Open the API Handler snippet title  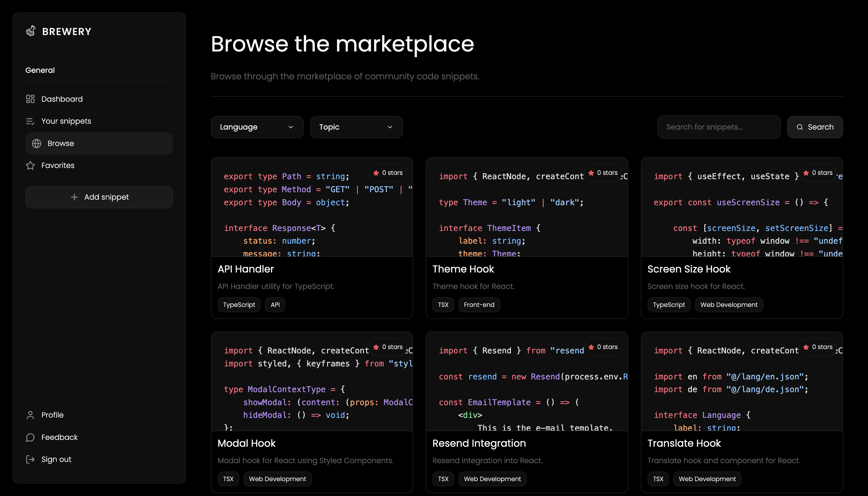click(246, 269)
